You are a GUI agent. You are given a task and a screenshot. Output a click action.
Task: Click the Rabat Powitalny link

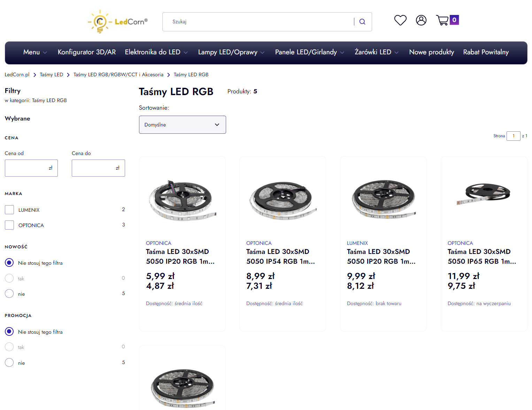486,52
